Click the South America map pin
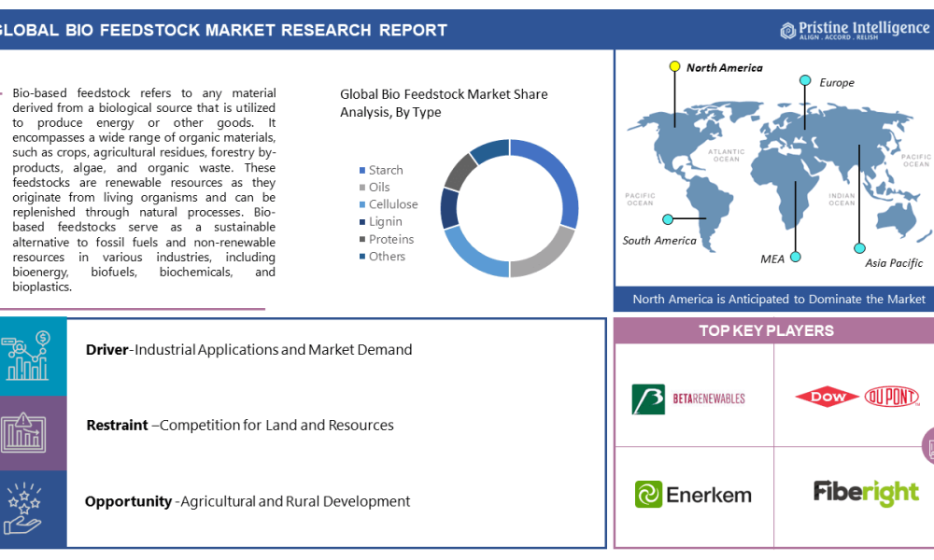 click(668, 219)
